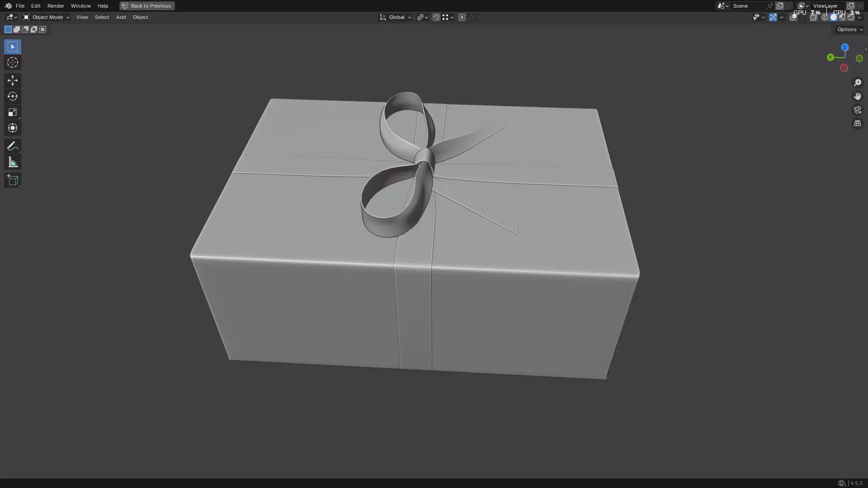The image size is (868, 488).
Task: Expand the sidebar arrow at right edge
Action: [865, 49]
